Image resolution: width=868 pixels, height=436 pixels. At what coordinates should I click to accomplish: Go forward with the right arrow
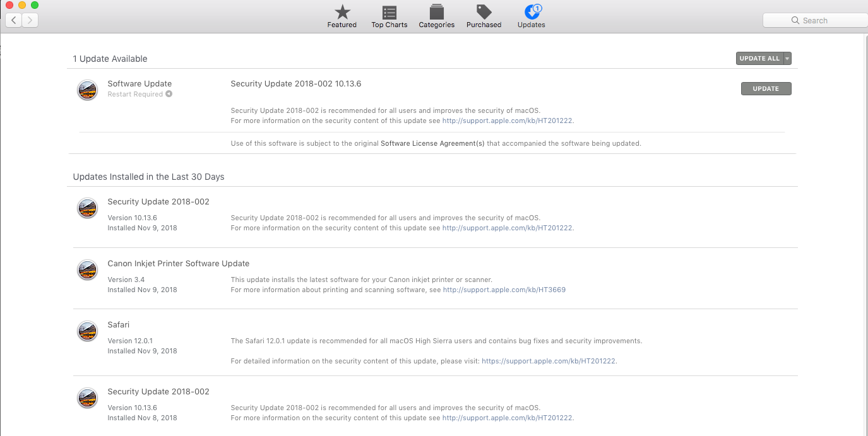(x=30, y=20)
